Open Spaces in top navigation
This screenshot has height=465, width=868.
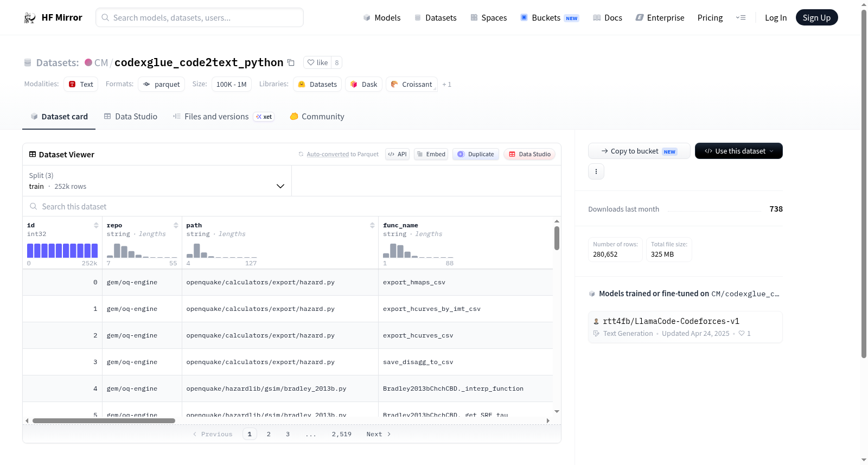tap(488, 18)
